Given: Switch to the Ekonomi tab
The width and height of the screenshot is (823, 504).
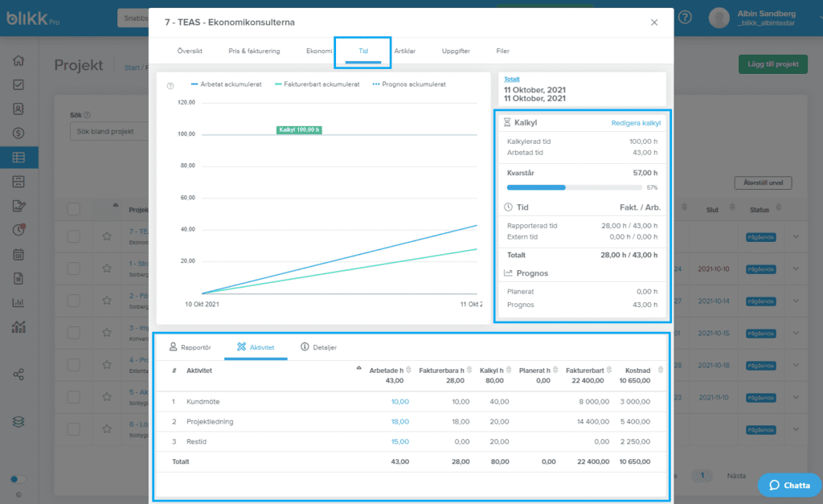Looking at the screenshot, I should point(319,51).
